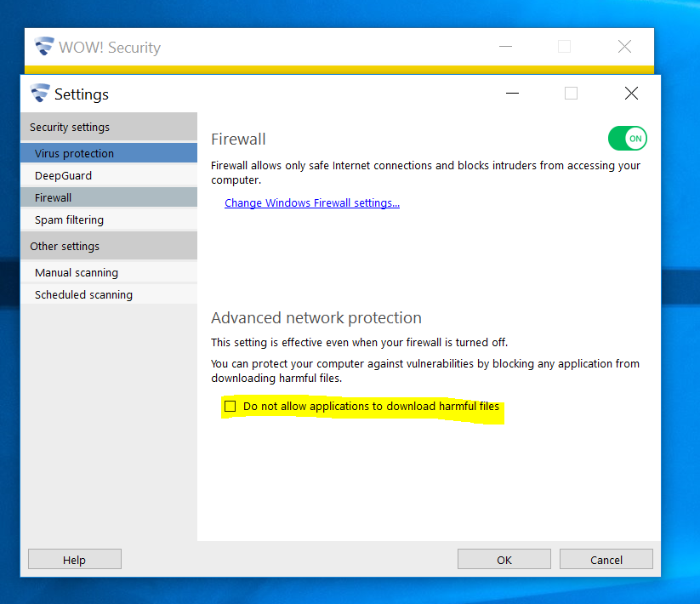Open DeepGuard settings page
The height and width of the screenshot is (604, 700).
tap(109, 175)
